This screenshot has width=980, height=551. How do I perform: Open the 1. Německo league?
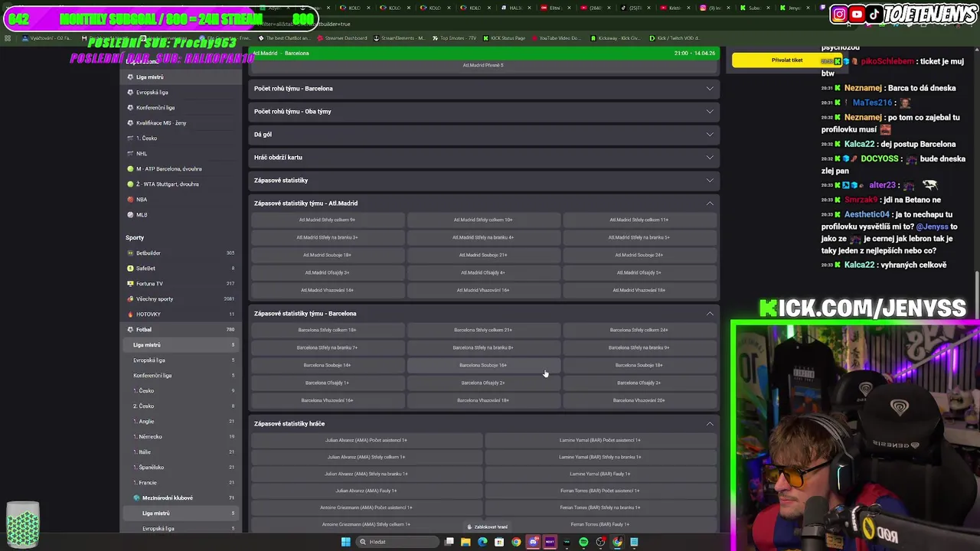tap(181, 437)
